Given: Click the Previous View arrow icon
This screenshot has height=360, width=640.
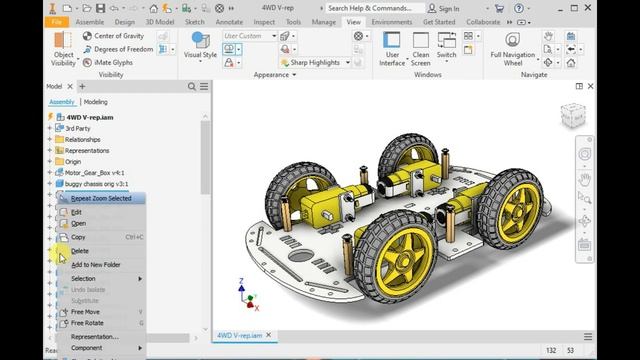Looking at the screenshot, I should pyautogui.click(x=571, y=49).
